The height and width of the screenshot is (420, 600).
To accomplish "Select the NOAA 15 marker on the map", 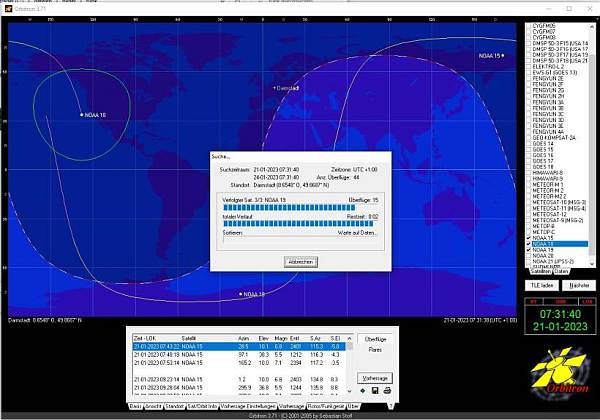I will pos(502,55).
